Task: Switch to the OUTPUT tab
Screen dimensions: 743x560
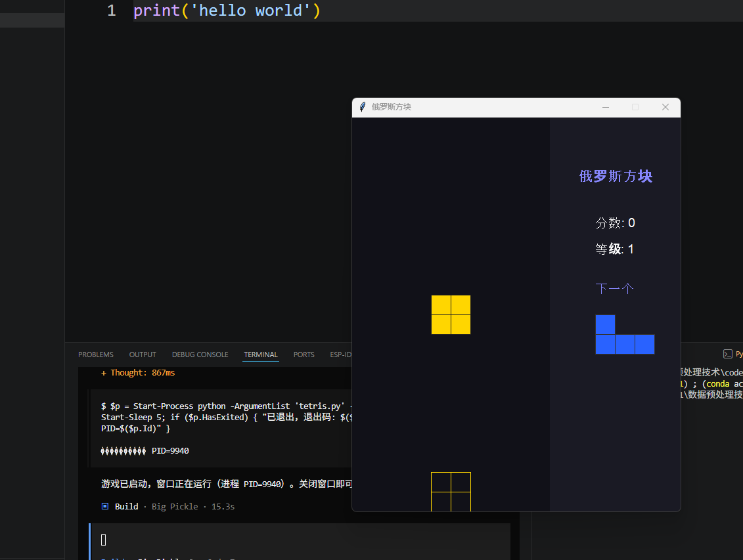Action: [143, 355]
